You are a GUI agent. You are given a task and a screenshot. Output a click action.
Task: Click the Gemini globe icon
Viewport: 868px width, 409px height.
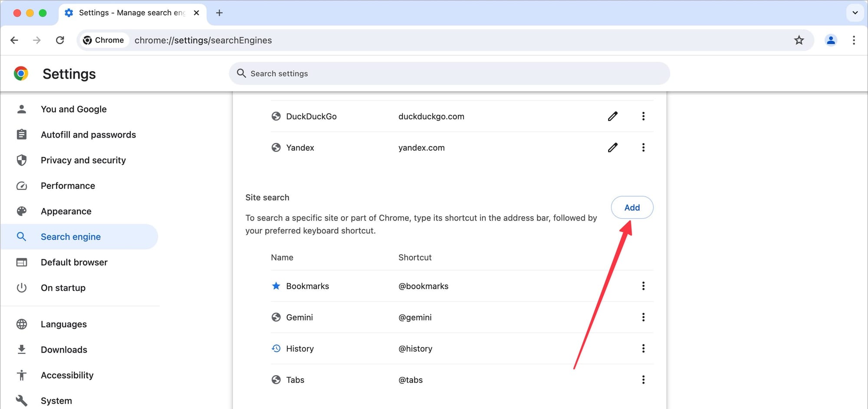pos(276,317)
